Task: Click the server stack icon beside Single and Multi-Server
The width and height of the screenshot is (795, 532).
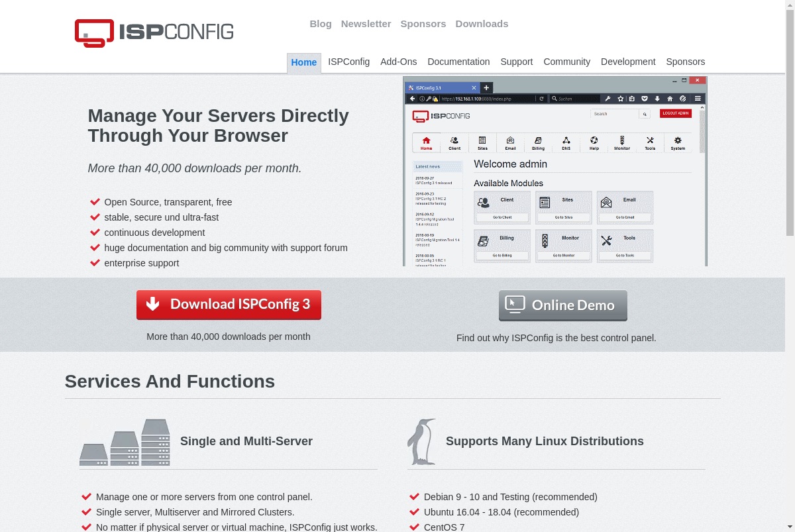Action: click(125, 442)
